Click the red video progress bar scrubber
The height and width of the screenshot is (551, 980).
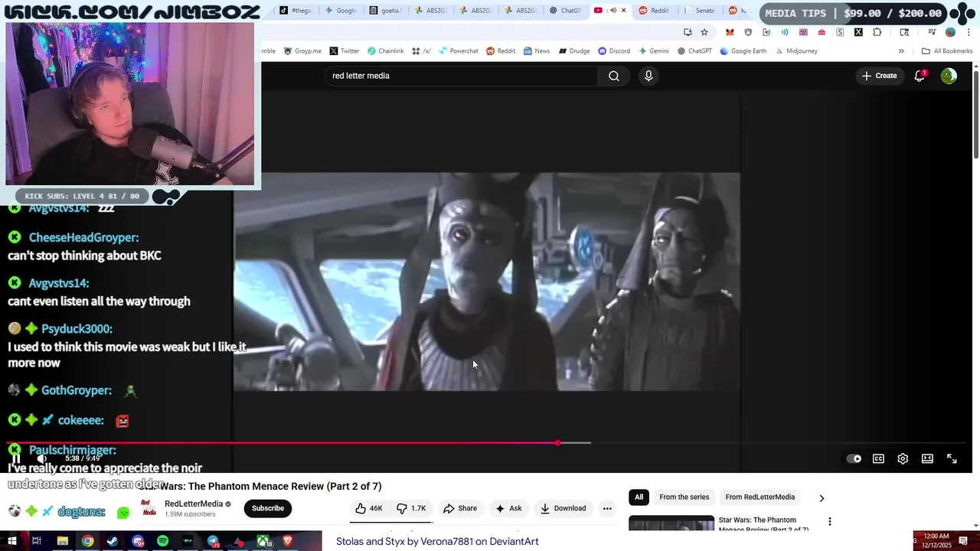(558, 443)
